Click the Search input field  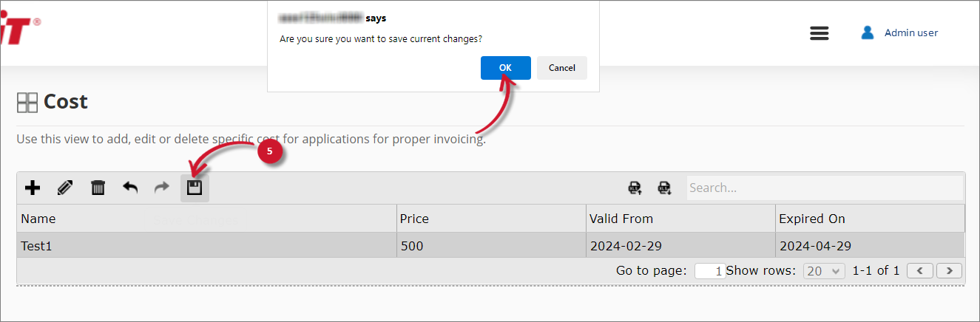(x=824, y=188)
